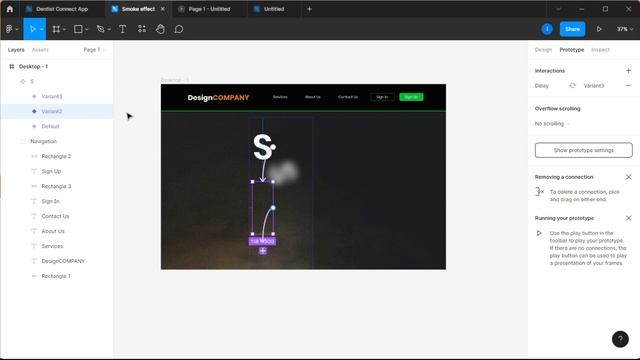Viewport: 640px width, 360px height.
Task: Select the Rectangle shape tool
Action: click(x=78, y=29)
